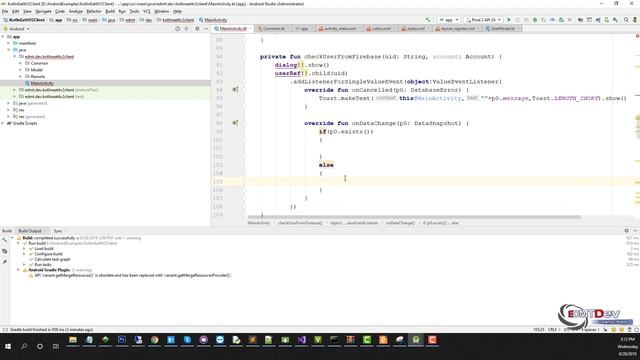Collapse the Android Gradle Plugin warning node

(18, 270)
